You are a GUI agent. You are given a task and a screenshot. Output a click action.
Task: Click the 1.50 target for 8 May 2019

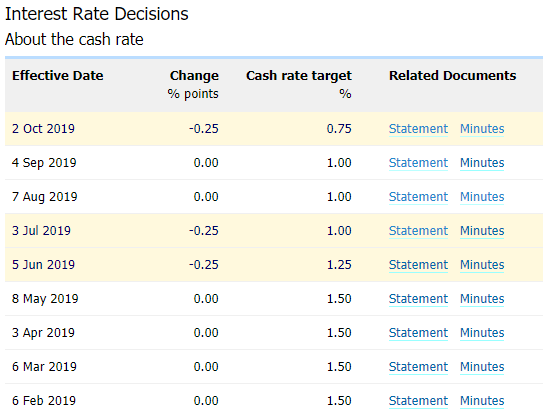click(x=339, y=299)
